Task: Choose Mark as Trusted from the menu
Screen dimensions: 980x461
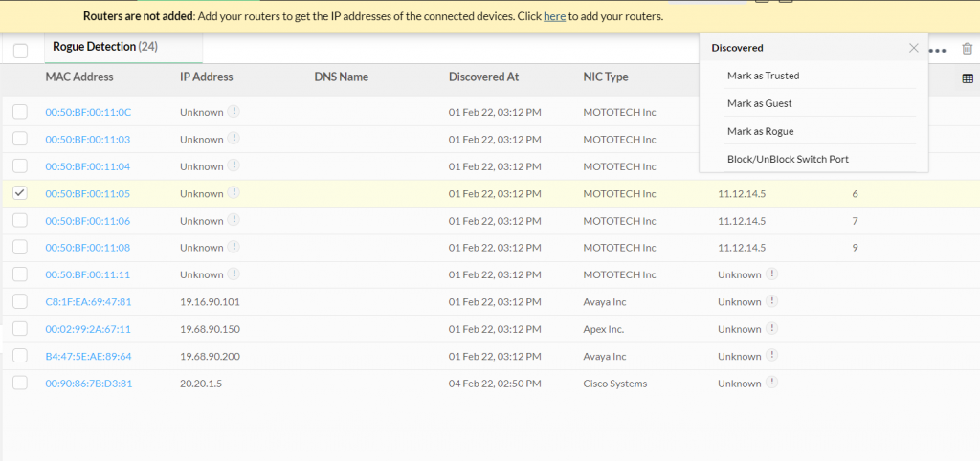Action: pyautogui.click(x=763, y=76)
